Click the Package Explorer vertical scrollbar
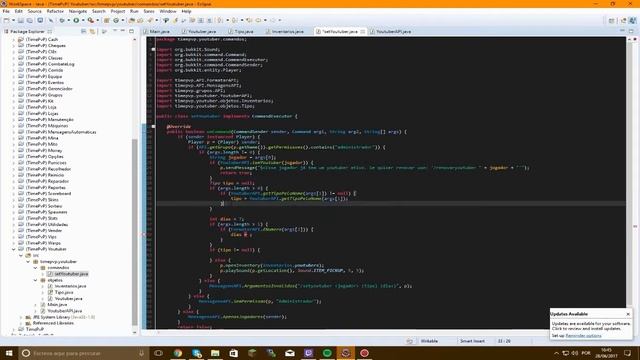Image resolution: width=640 pixels, height=360 pixels. (x=135, y=231)
